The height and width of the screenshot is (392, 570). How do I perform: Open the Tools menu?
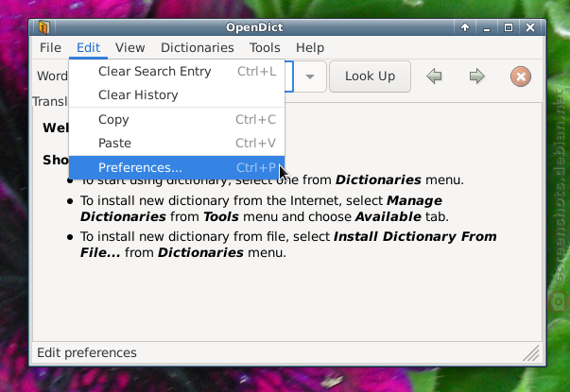[265, 47]
